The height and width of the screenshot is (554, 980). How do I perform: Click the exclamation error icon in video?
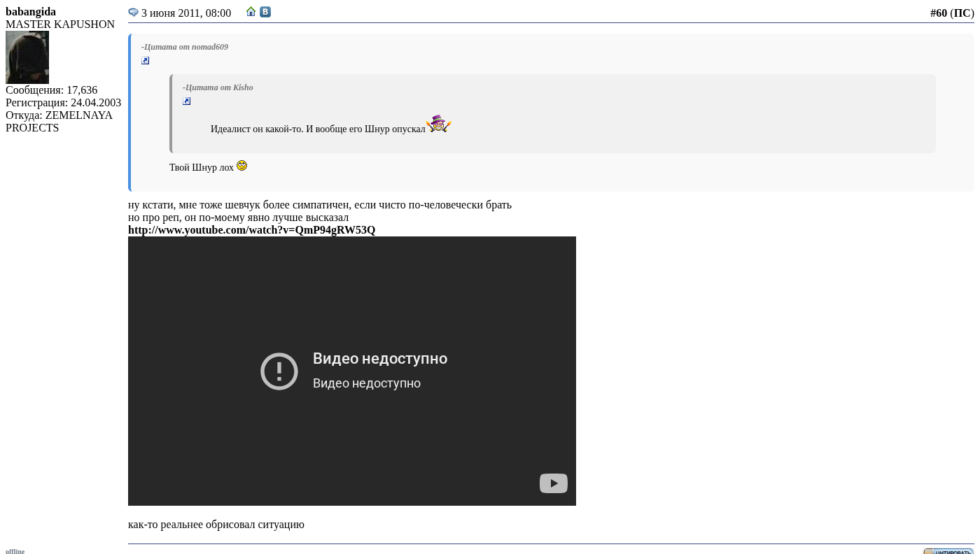(279, 371)
